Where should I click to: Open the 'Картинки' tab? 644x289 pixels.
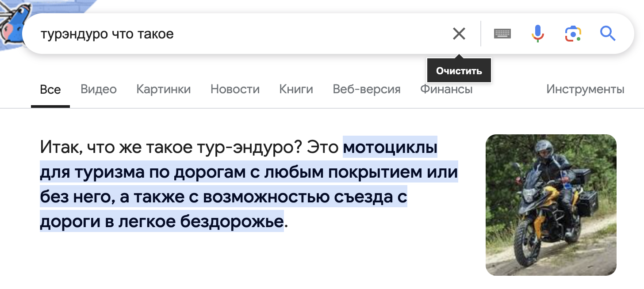(x=164, y=90)
